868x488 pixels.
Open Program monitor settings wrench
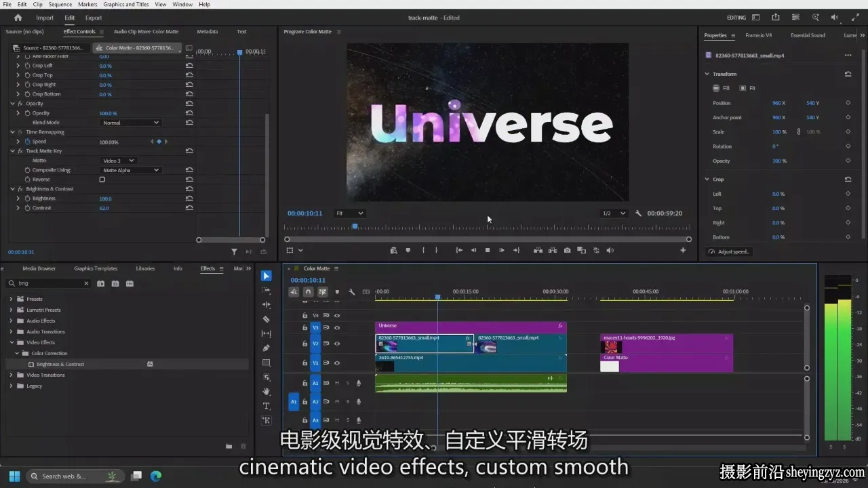click(x=638, y=213)
